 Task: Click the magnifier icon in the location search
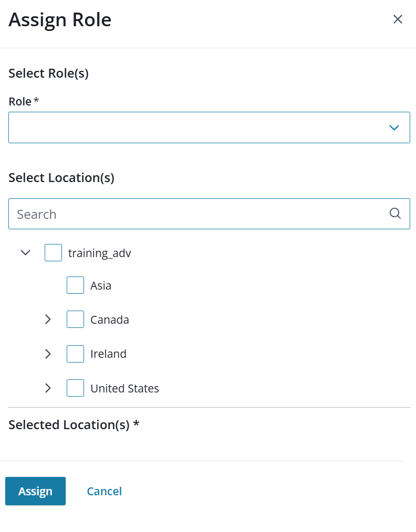pyautogui.click(x=395, y=214)
